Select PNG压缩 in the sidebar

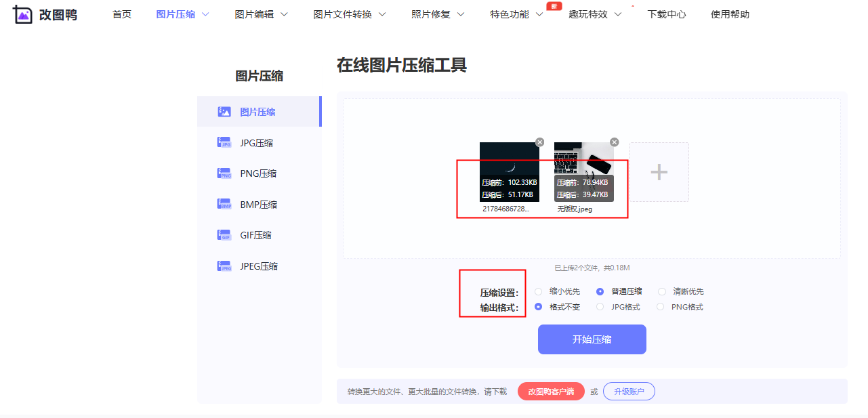259,173
